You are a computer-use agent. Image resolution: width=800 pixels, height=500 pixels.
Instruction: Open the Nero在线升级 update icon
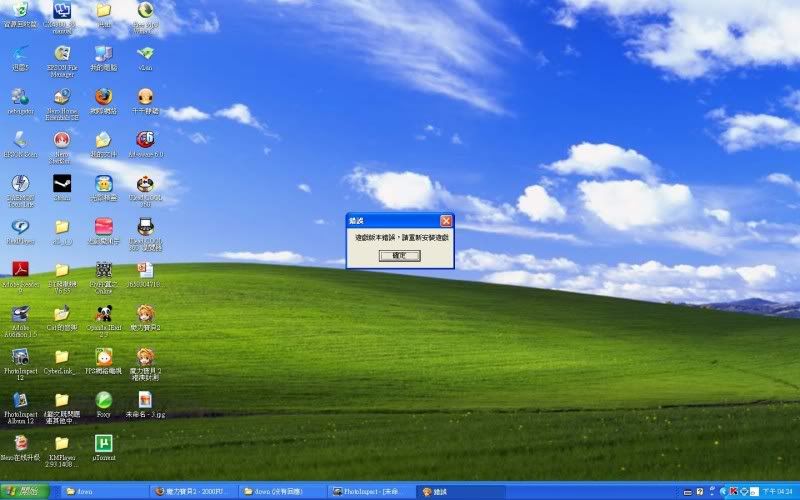20,448
